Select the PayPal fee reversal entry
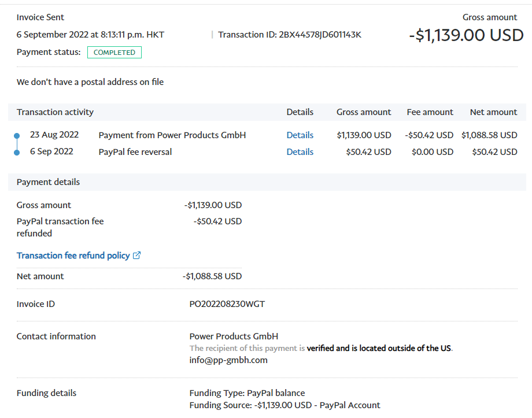This screenshot has height=418, width=532. 135,152
